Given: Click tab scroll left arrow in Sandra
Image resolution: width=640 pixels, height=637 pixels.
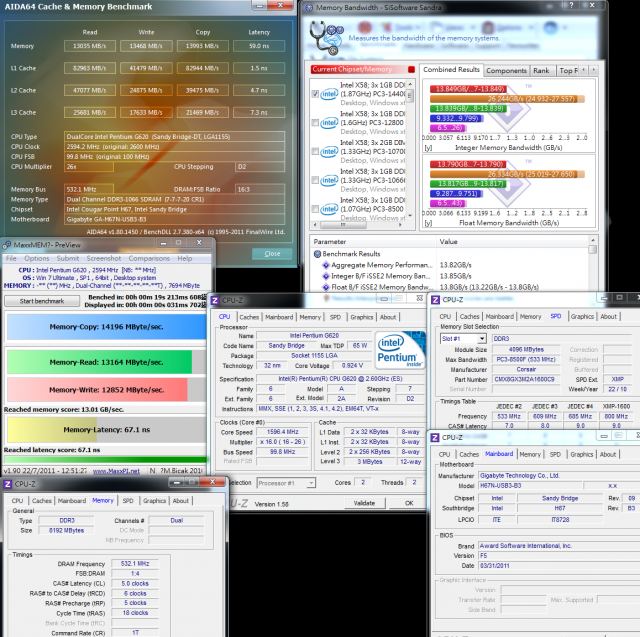Looking at the screenshot, I should (584, 70).
